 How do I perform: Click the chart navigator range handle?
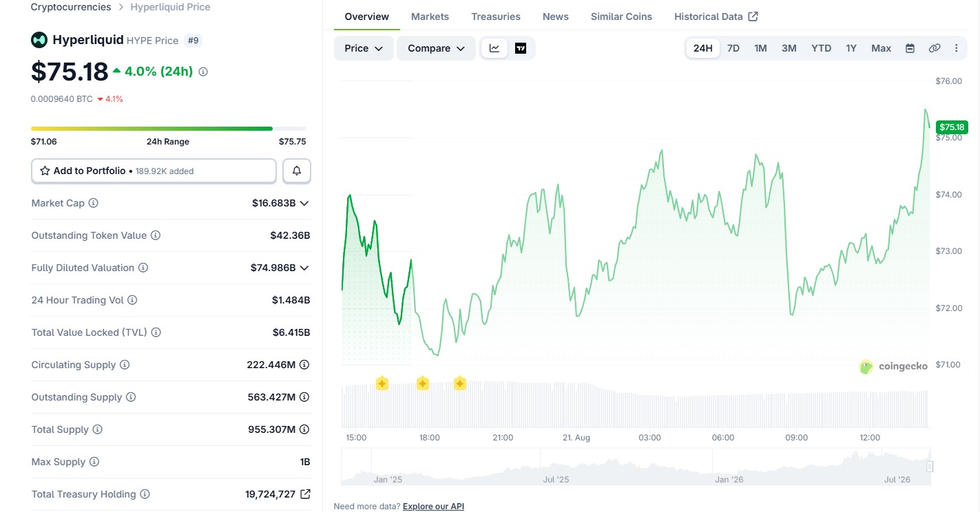tap(930, 467)
